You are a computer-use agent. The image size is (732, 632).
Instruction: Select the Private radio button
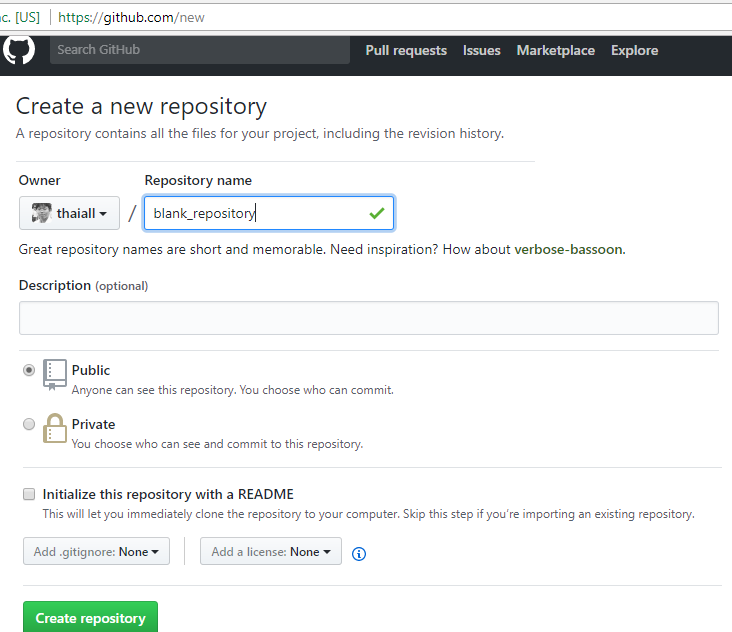pyautogui.click(x=29, y=424)
